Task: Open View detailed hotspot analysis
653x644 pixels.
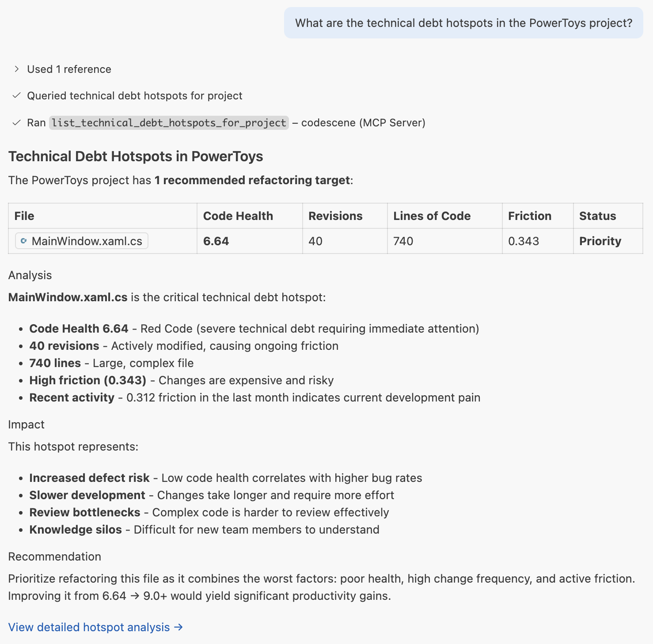Action: pos(90,627)
